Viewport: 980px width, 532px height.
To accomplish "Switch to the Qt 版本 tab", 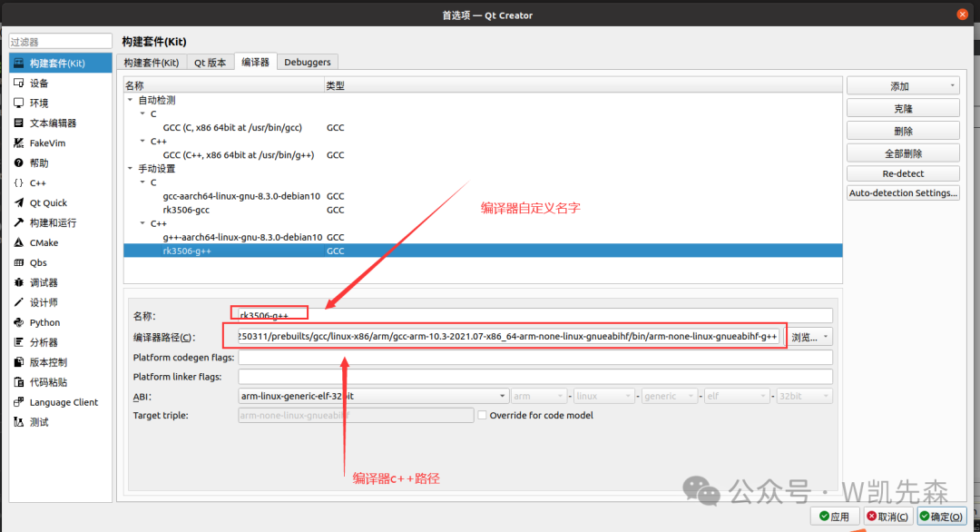I will click(210, 63).
